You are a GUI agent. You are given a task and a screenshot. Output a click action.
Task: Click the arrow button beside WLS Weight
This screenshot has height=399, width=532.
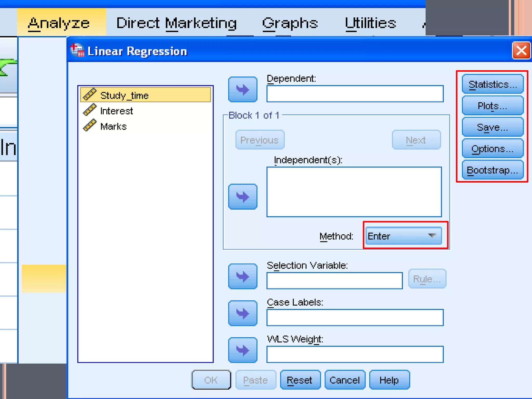[x=243, y=350]
